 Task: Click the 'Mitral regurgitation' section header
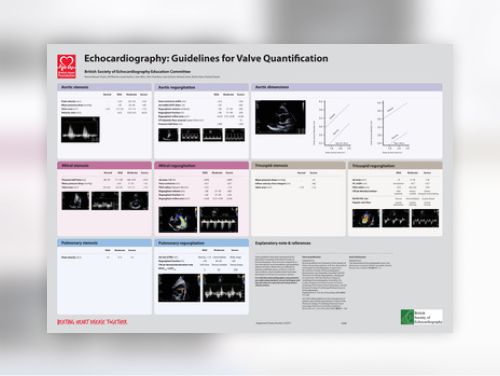(201, 165)
